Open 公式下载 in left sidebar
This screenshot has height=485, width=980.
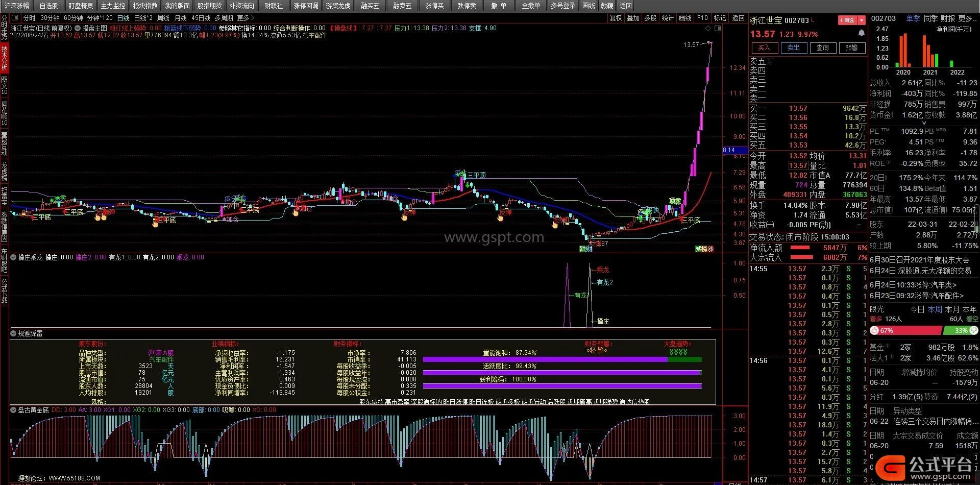coord(4,291)
